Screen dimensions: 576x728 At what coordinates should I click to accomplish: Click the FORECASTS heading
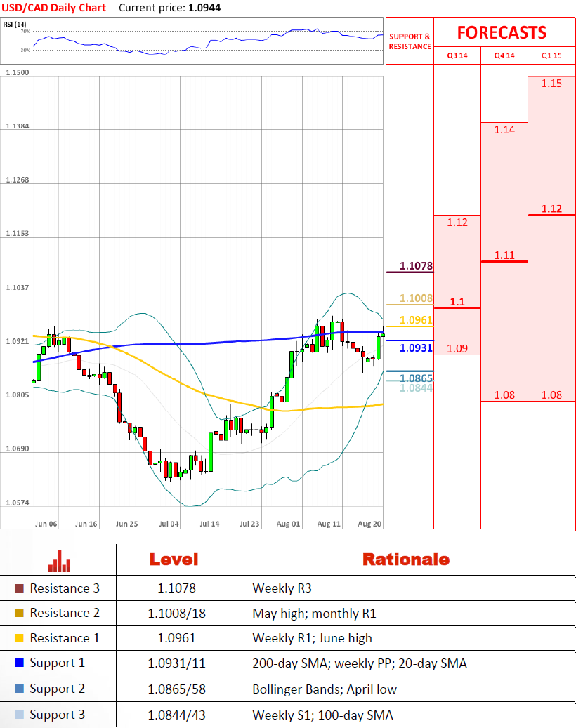[502, 33]
